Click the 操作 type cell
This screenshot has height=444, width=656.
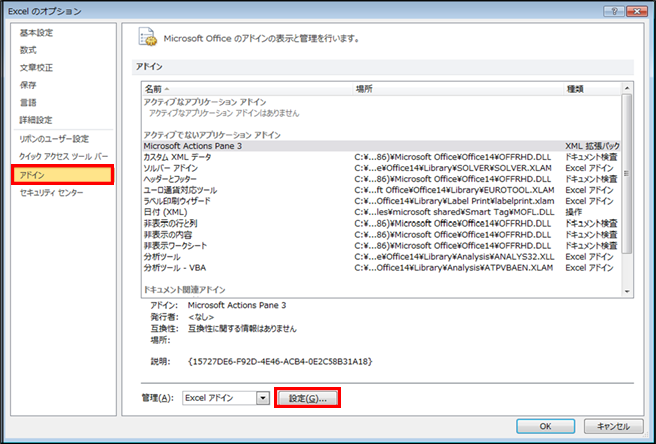[574, 213]
